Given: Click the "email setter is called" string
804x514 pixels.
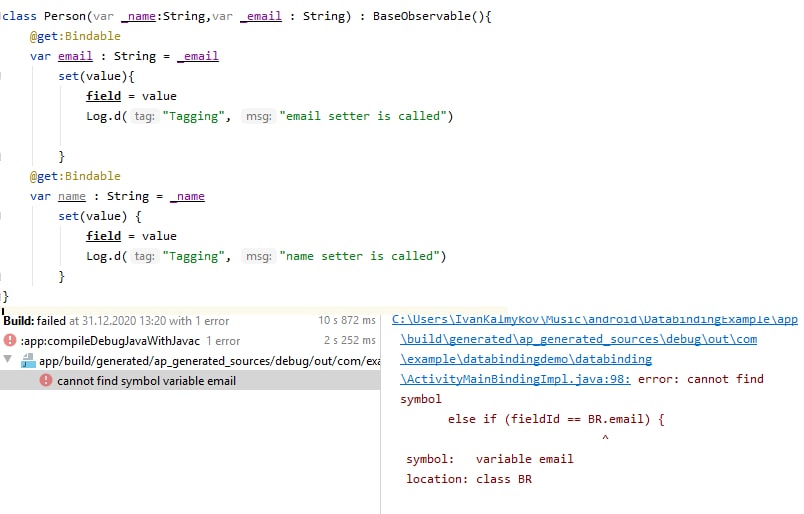Looking at the screenshot, I should (x=363, y=116).
